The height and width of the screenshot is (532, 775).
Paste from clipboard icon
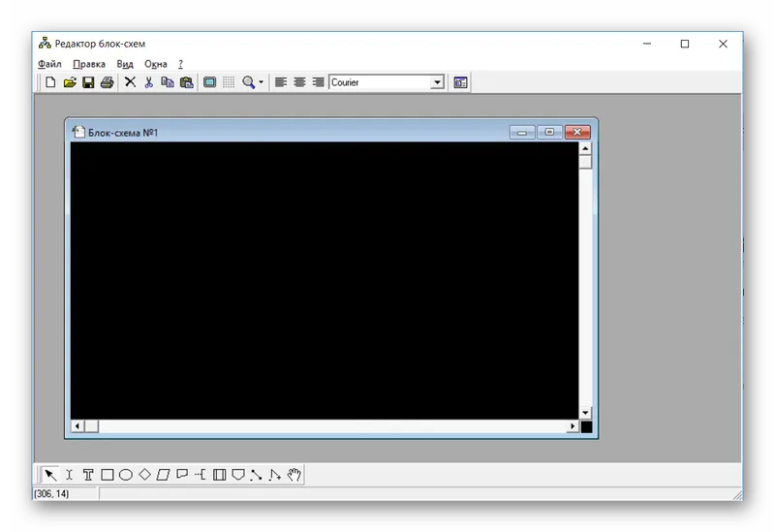pos(186,82)
